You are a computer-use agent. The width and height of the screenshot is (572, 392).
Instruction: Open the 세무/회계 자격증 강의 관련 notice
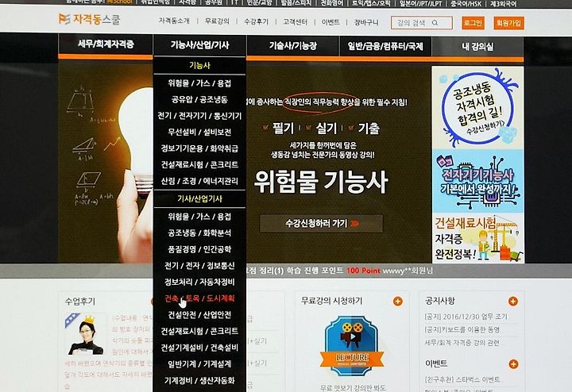click(x=462, y=343)
